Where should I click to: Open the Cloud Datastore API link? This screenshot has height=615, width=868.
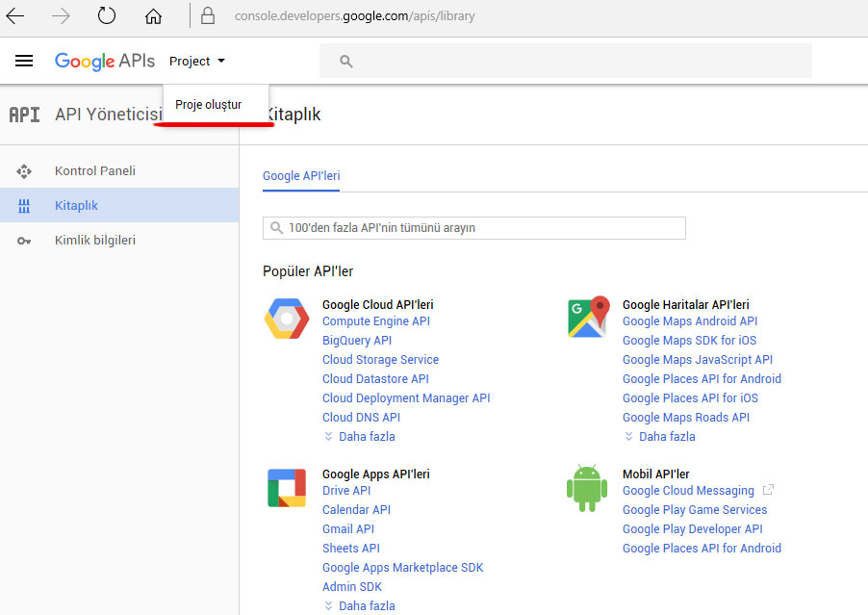tap(375, 379)
